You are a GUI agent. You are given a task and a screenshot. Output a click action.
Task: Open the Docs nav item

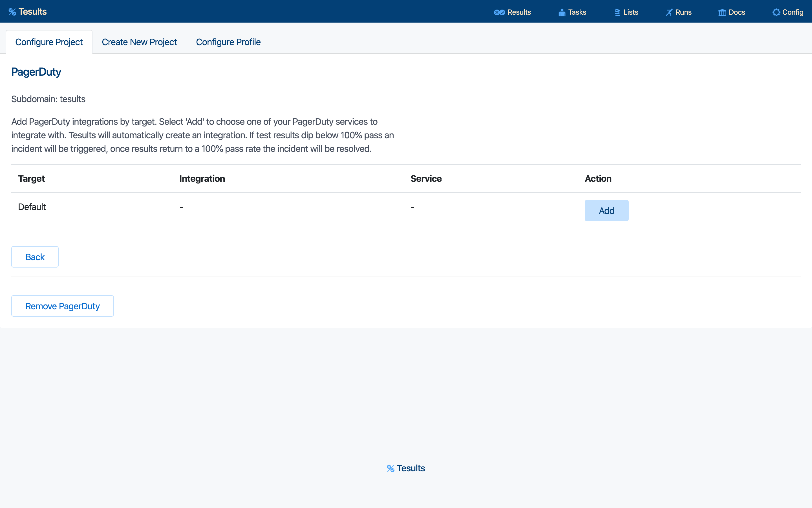732,12
